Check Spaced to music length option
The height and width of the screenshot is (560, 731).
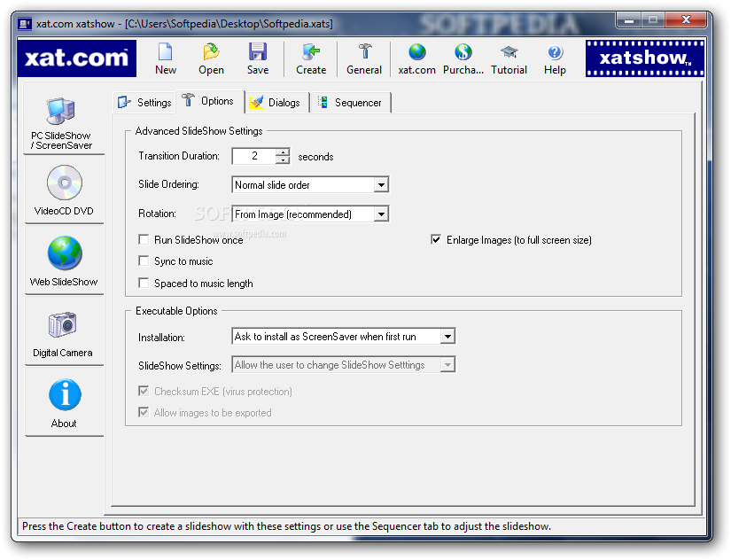coord(144,283)
